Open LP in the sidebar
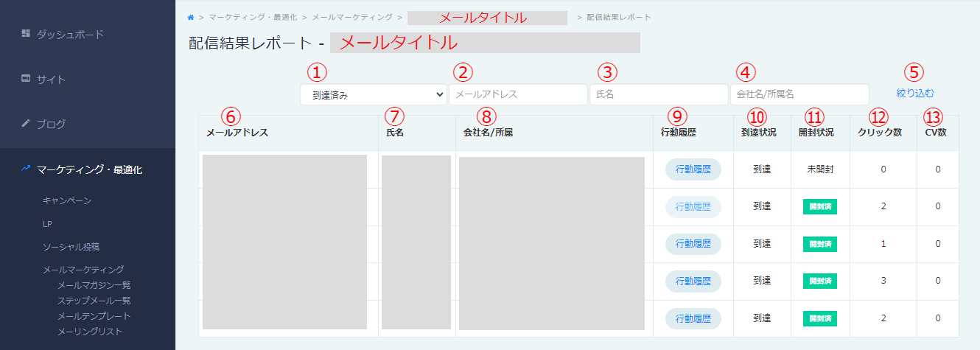Viewport: 980px width, 350px height. click(47, 223)
